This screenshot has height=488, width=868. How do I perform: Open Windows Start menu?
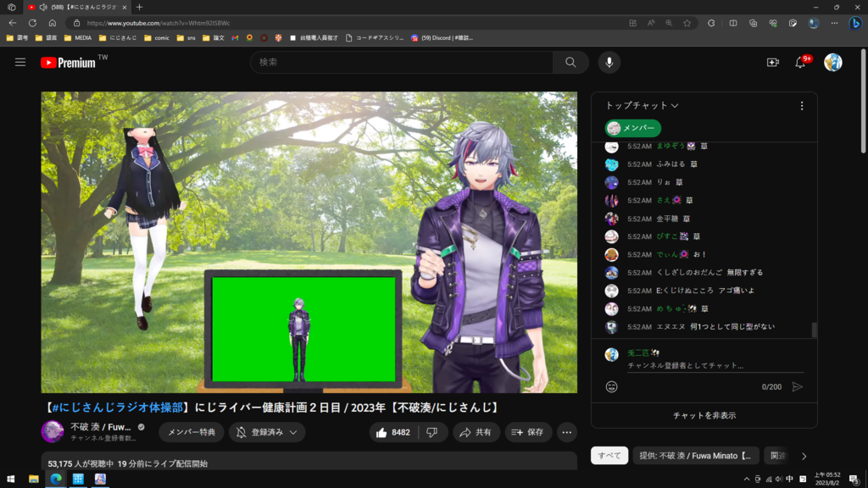[x=10, y=480]
